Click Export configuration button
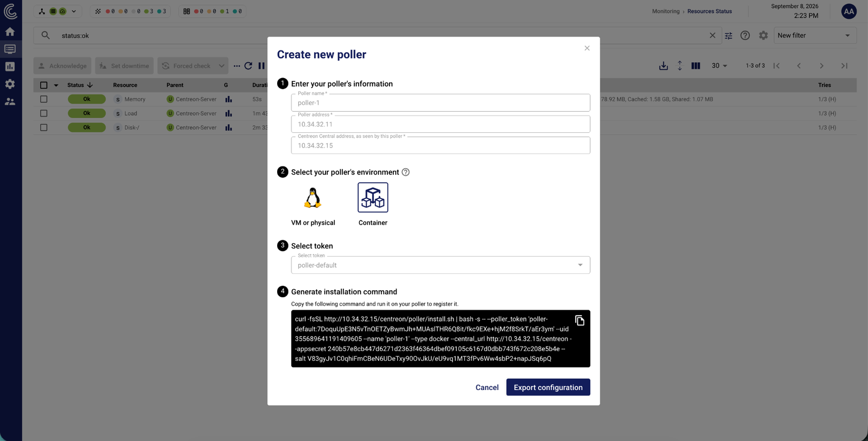This screenshot has width=868, height=441. tap(548, 387)
